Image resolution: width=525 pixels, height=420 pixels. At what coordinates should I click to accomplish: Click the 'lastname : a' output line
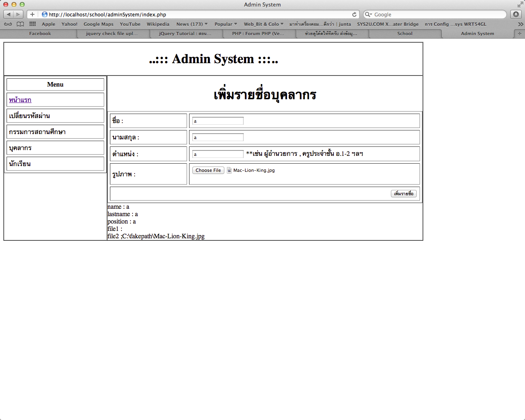point(123,214)
